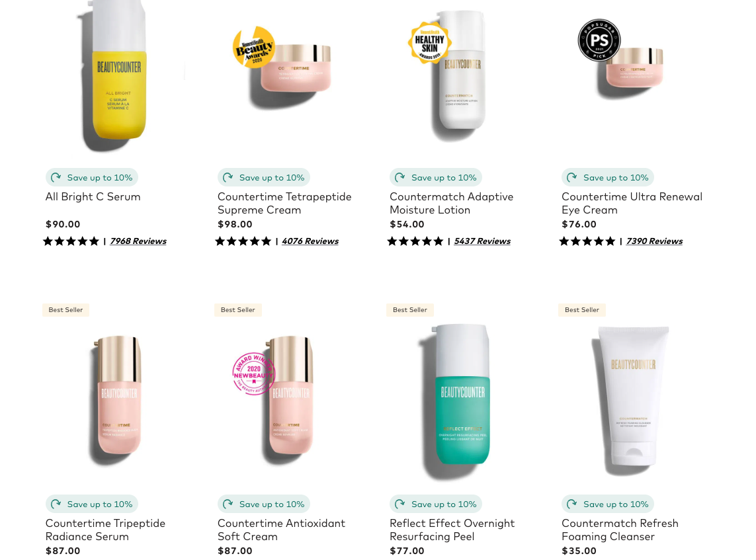
Task: Click the refresh icon in All Bright C Serum save badge
Action: 56,177
